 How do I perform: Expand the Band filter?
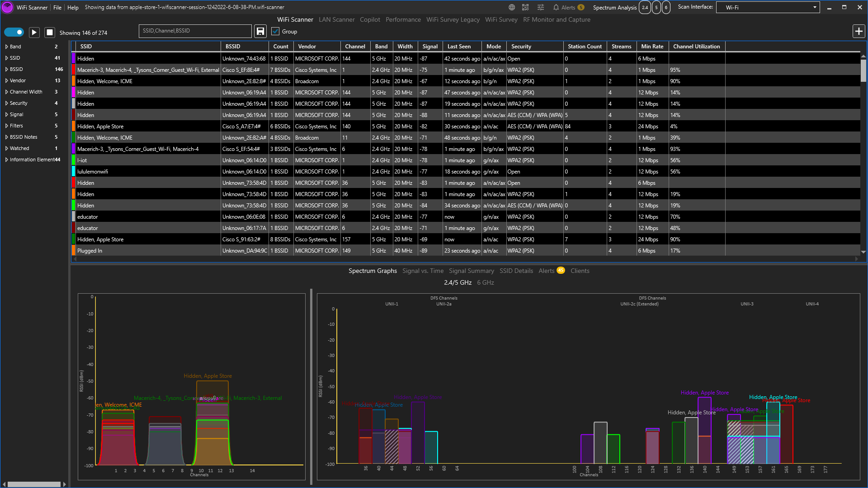click(x=7, y=47)
